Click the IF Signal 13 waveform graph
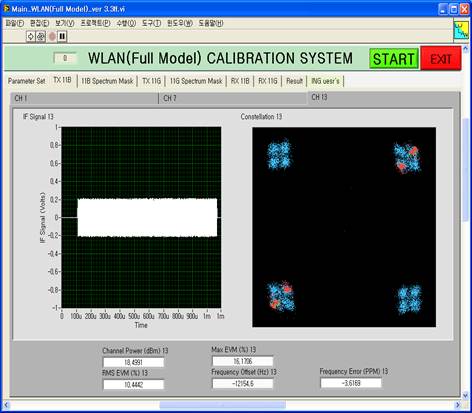 141,217
